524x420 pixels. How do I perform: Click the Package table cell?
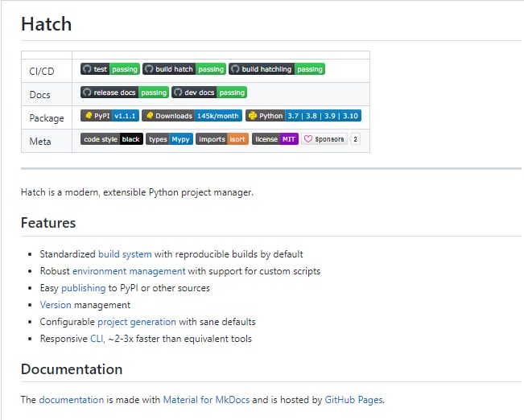click(47, 117)
